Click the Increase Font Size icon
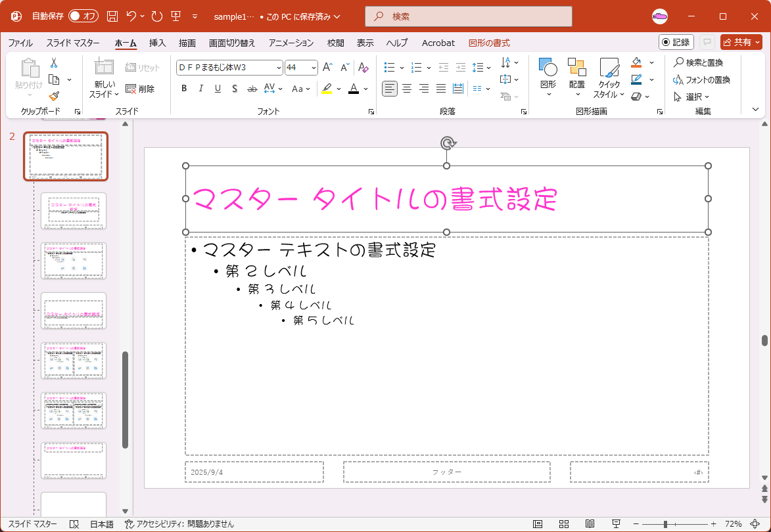 pyautogui.click(x=327, y=68)
